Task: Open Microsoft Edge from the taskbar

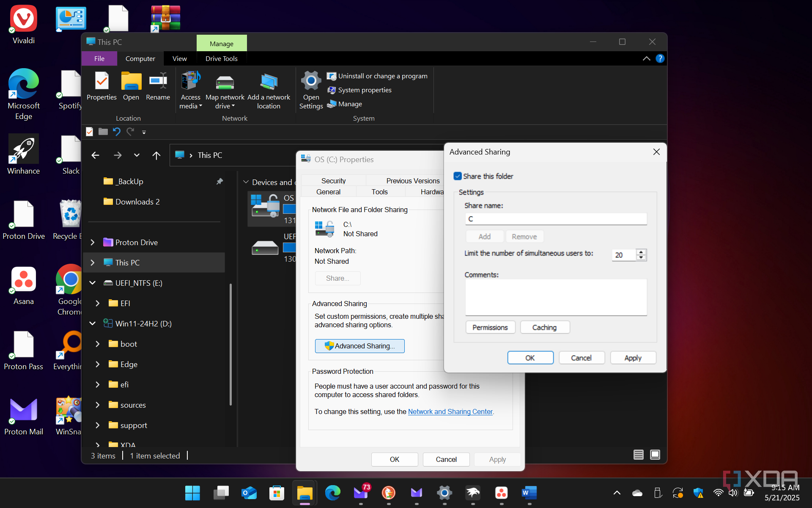Action: coord(333,493)
